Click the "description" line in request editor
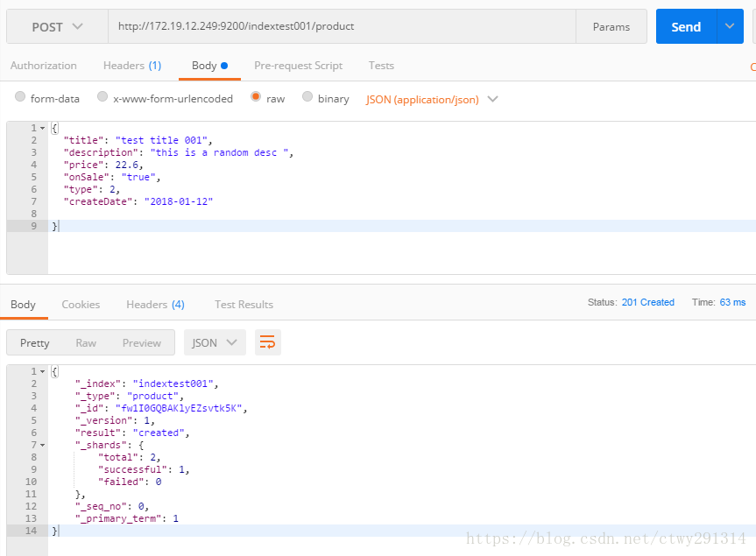The image size is (756, 556). pos(179,152)
